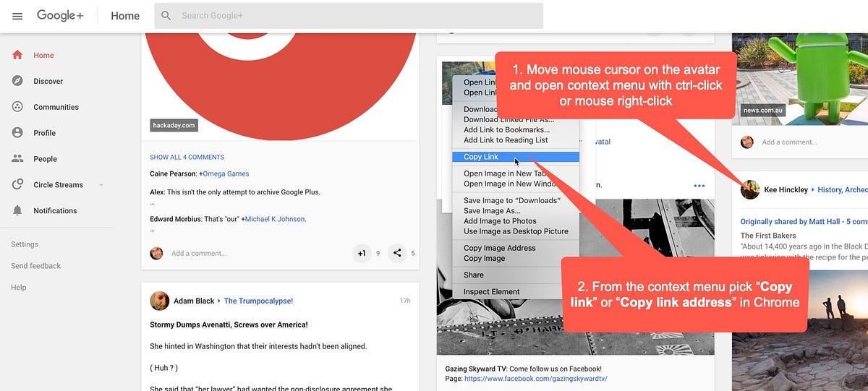This screenshot has width=868, height=391.
Task: Click the Adam Black author name
Action: pyautogui.click(x=194, y=301)
